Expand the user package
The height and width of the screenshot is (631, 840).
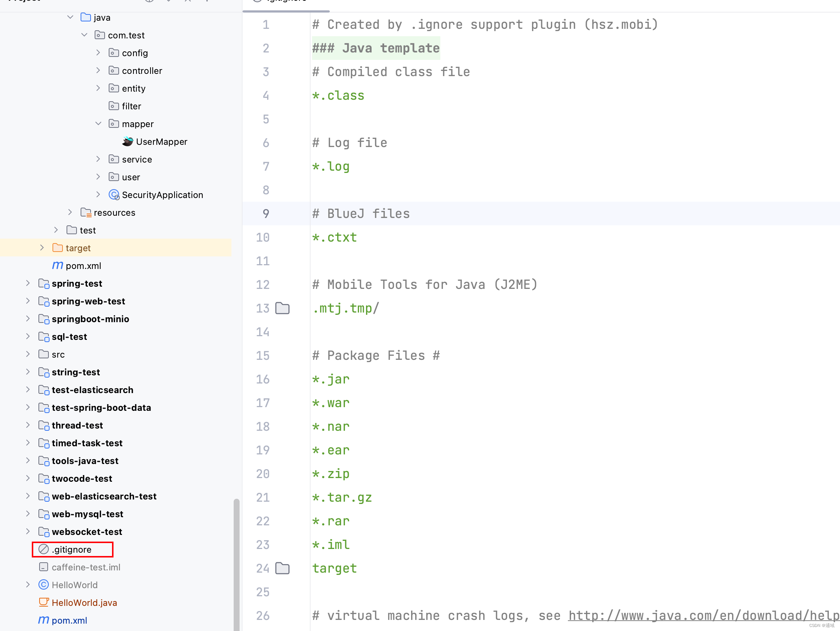(98, 177)
